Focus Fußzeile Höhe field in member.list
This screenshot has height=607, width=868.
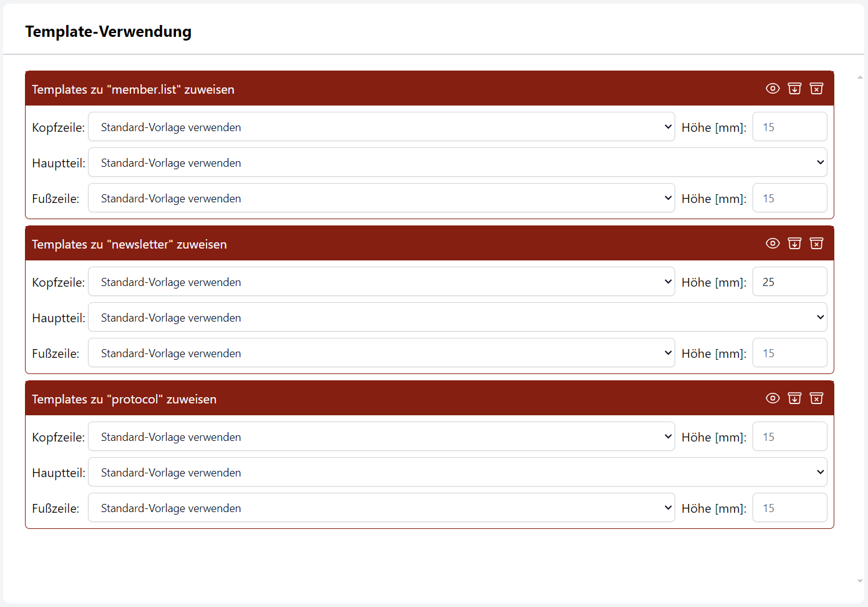point(790,198)
